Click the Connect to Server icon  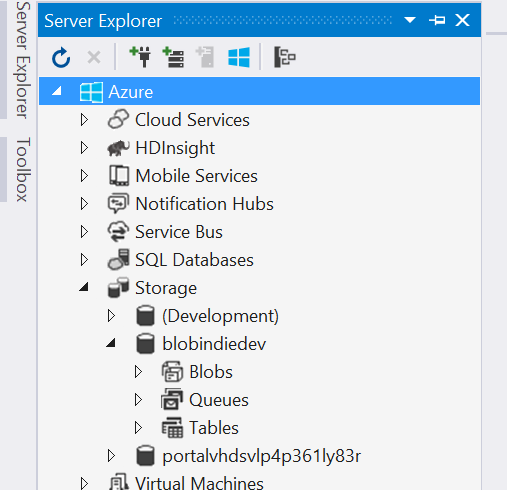(173, 57)
